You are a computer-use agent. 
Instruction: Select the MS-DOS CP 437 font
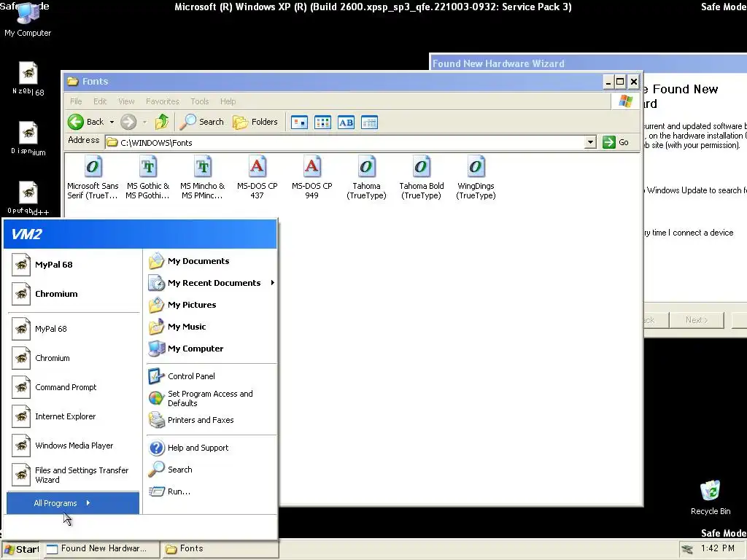pos(258,178)
